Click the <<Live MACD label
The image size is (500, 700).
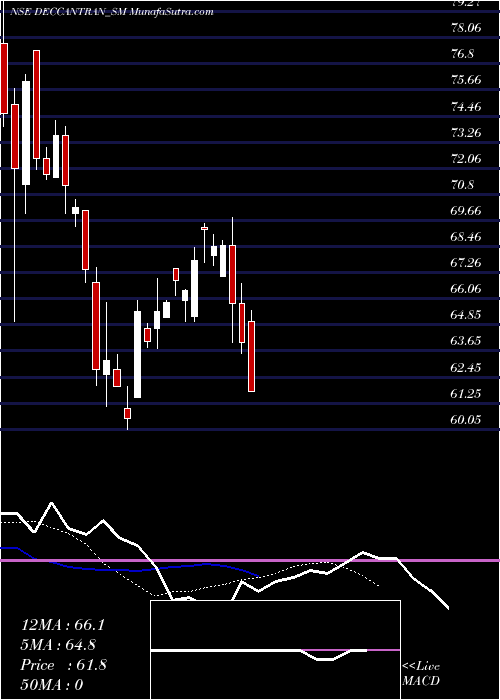pos(421,674)
